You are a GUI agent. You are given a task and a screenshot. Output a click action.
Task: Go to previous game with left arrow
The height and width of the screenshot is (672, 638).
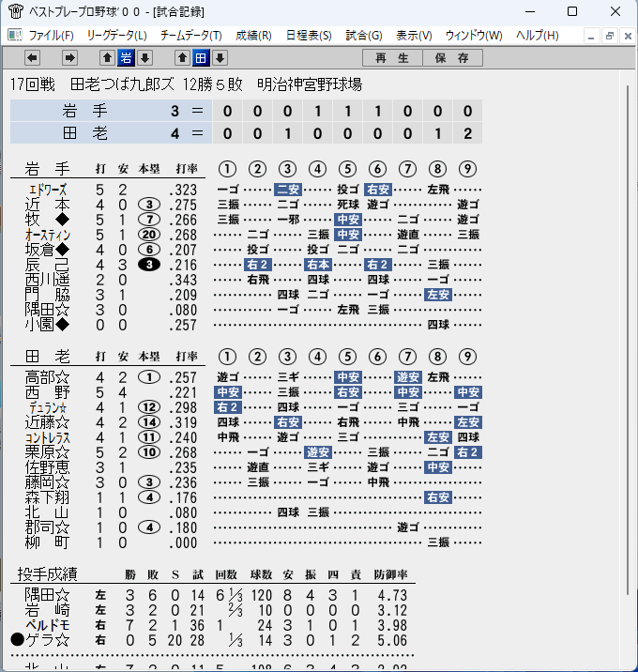coord(32,57)
